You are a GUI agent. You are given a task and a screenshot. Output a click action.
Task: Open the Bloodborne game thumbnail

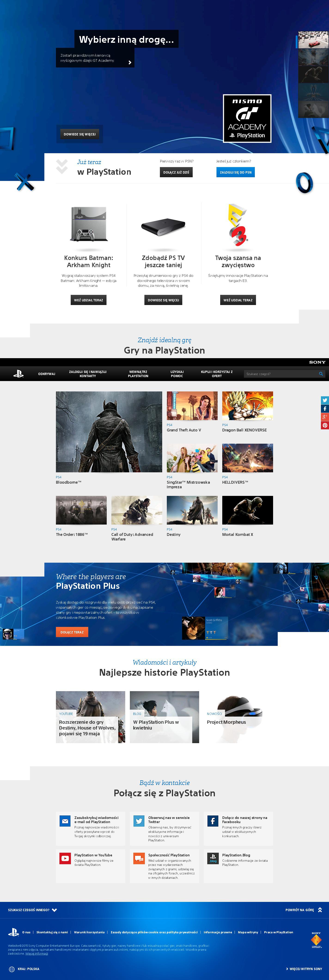point(109,431)
